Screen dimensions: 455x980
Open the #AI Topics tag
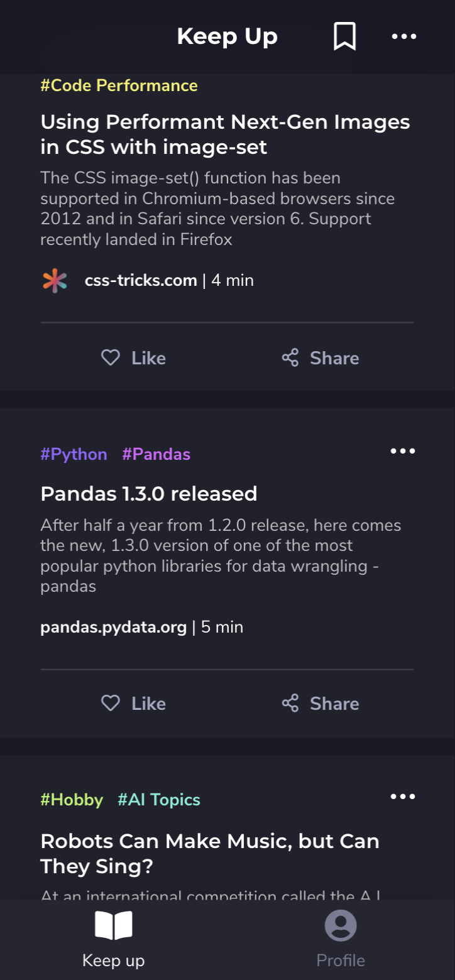tap(159, 800)
